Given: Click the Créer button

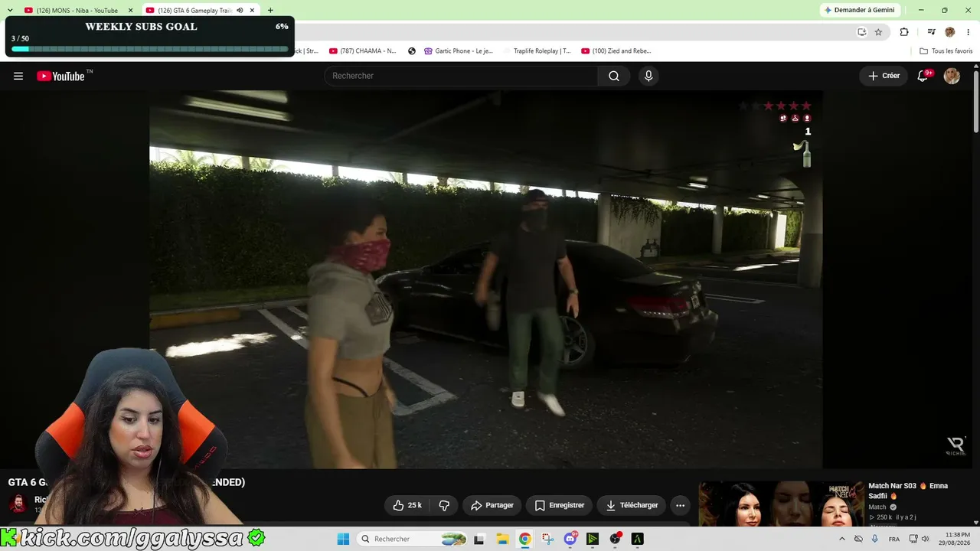Looking at the screenshot, I should pos(884,76).
